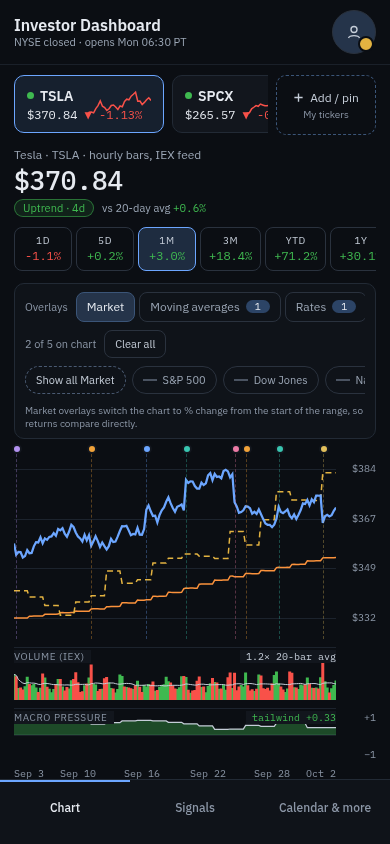Click the Sep 22 date label
This screenshot has width=390, height=844.
point(208,773)
